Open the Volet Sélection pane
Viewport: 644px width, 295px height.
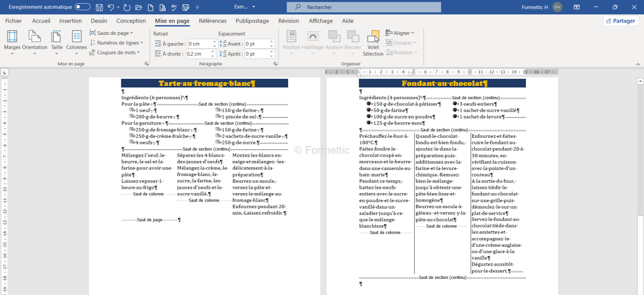click(373, 43)
